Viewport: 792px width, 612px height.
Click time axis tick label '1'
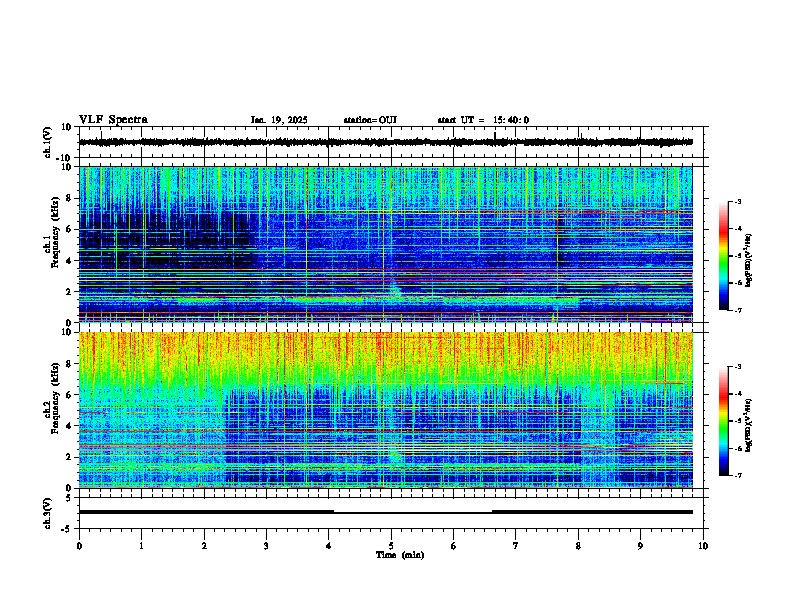click(141, 546)
